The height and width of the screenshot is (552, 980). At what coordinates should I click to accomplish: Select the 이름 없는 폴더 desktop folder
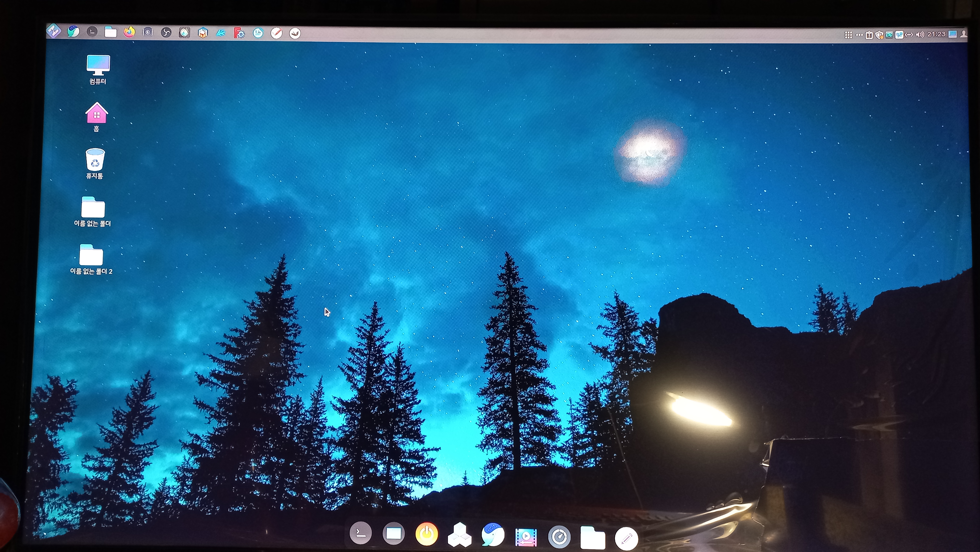pos(92,212)
